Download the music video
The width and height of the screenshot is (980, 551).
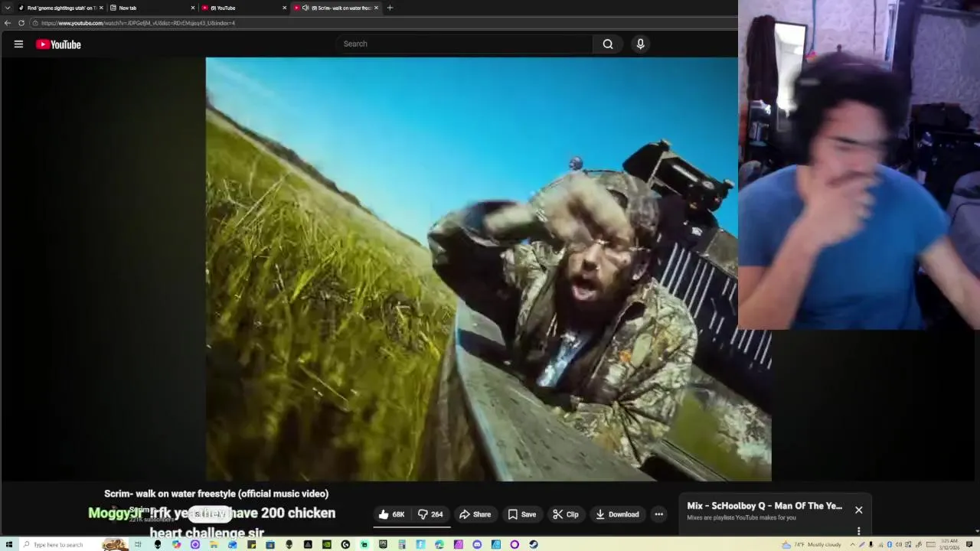[617, 514]
